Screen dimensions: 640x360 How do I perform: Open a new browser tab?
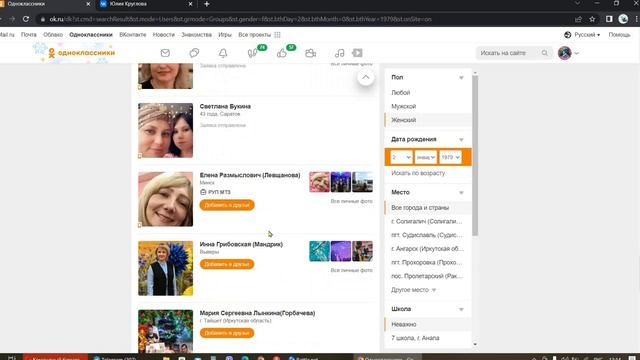207,4
